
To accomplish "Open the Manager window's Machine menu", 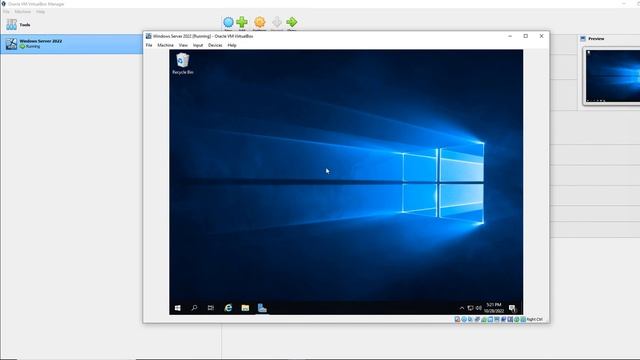I will click(x=22, y=12).
